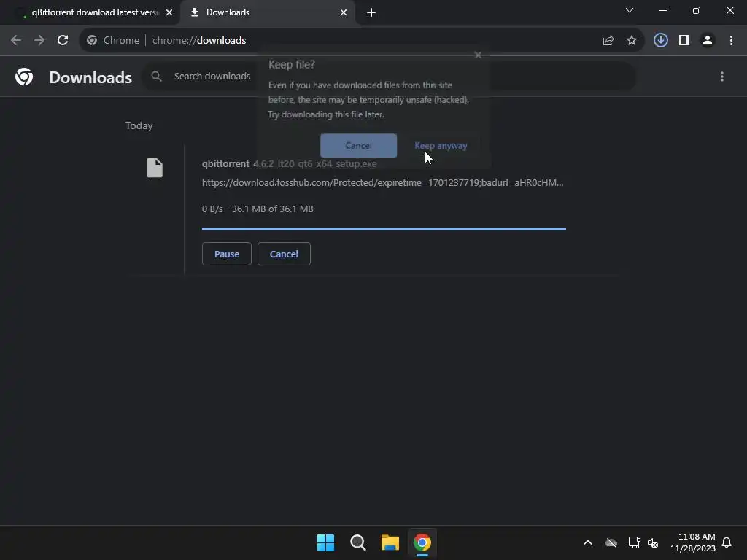The width and height of the screenshot is (747, 560).
Task: Open Windows taskbar Search
Action: pos(357,542)
